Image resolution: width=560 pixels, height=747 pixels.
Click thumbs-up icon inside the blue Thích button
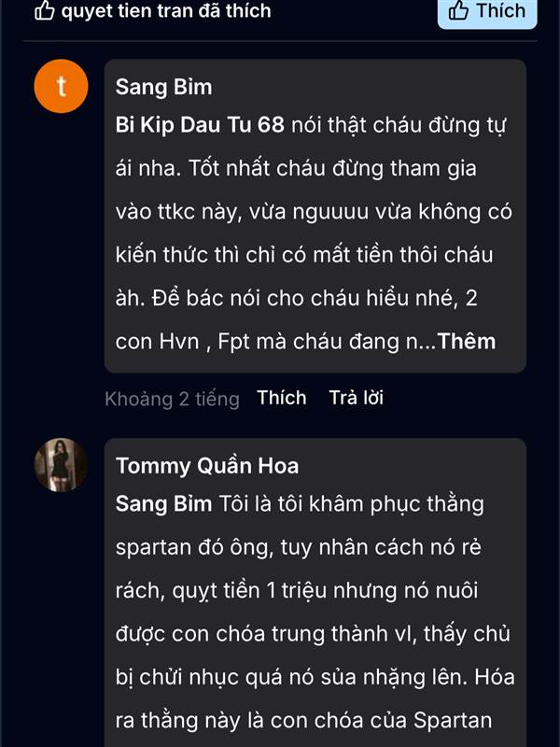(458, 11)
